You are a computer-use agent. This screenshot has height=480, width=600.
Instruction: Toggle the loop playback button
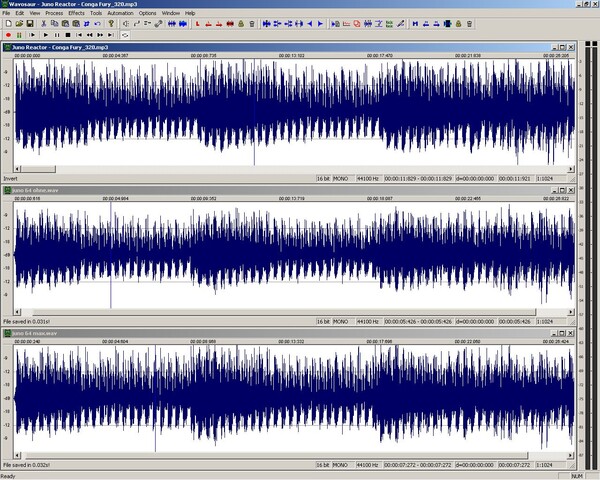(125, 35)
